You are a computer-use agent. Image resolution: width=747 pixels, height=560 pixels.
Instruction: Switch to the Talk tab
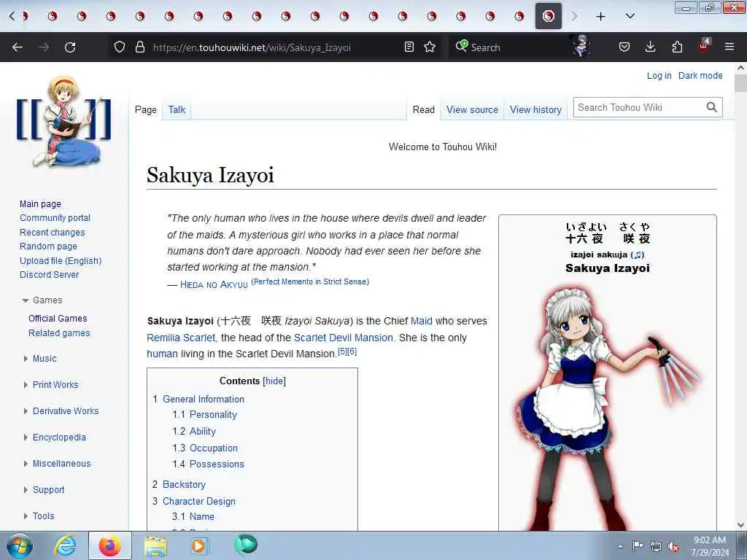177,110
